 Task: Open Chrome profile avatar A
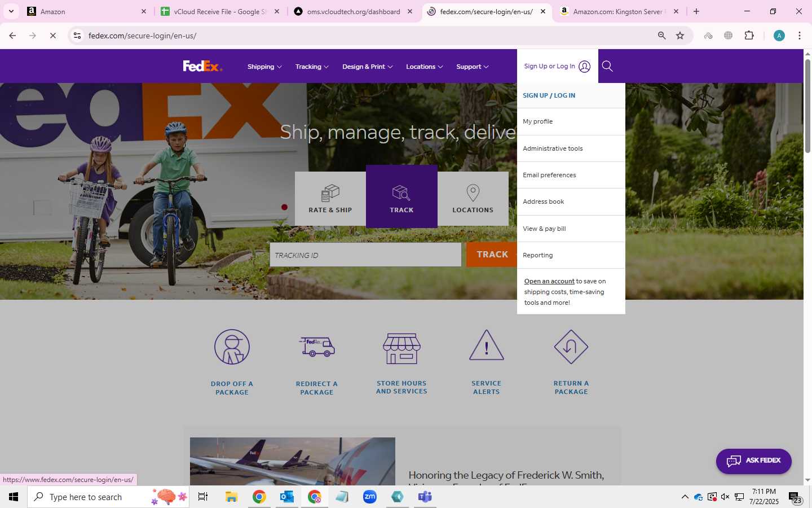coord(779,36)
